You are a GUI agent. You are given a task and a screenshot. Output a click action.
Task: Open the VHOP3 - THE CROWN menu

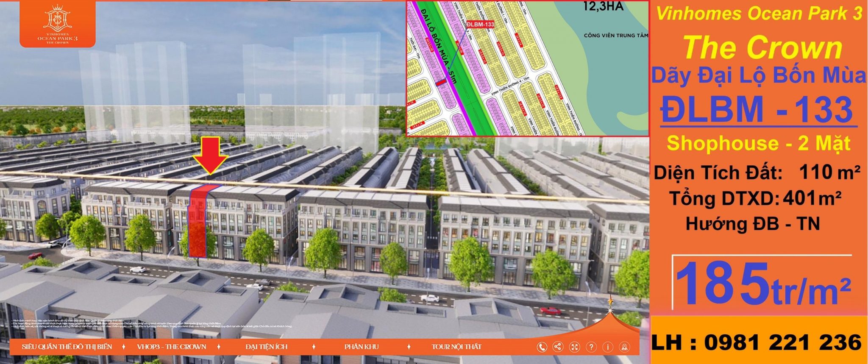click(172, 347)
